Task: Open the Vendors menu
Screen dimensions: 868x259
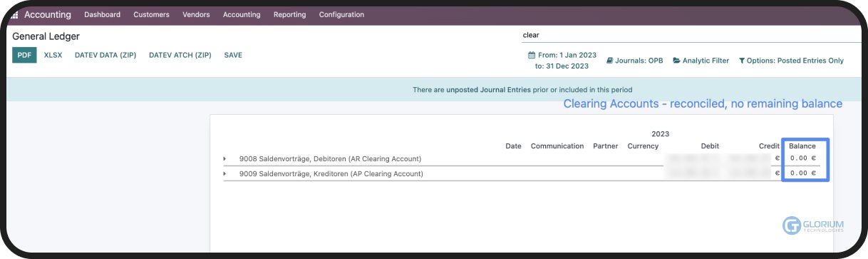Action: click(196, 14)
